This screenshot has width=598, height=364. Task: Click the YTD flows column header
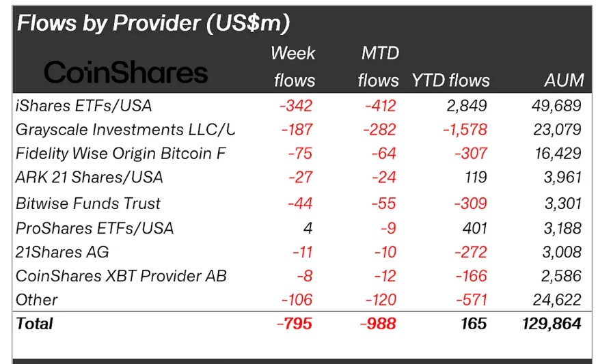click(x=450, y=81)
